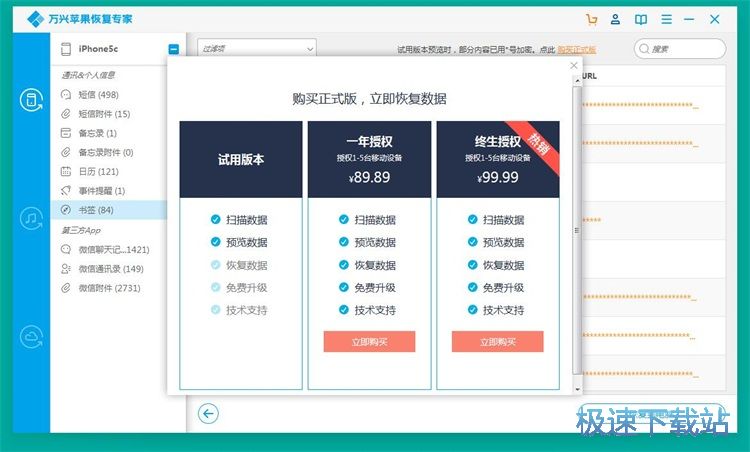Viewport: 750px width, 452px height.
Task: Click the 日历 calendar icon
Action: coord(66,171)
